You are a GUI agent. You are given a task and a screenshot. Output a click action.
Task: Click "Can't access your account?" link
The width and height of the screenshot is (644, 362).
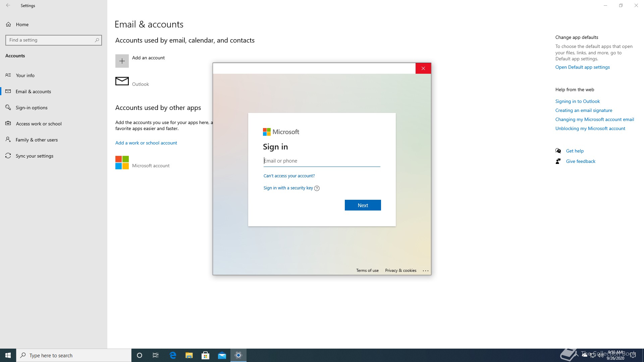pyautogui.click(x=289, y=176)
